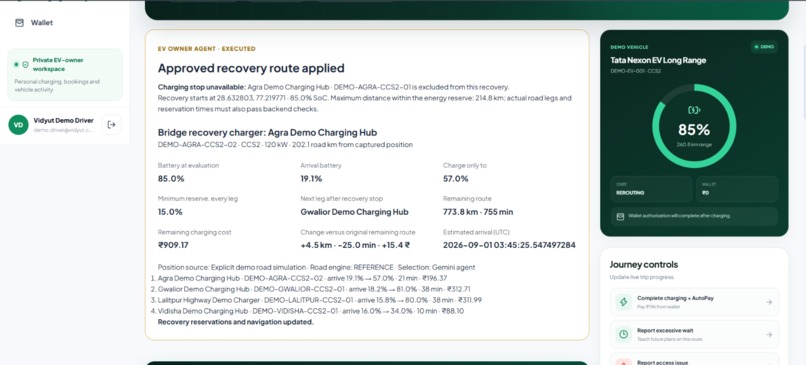Click the clock icon for excessive wait
The height and width of the screenshot is (365, 806).
click(624, 334)
